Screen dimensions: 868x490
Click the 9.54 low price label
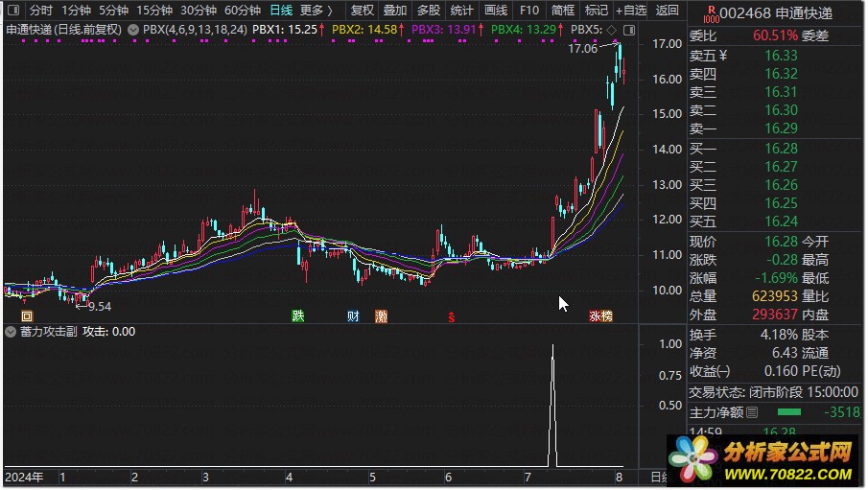(x=100, y=306)
